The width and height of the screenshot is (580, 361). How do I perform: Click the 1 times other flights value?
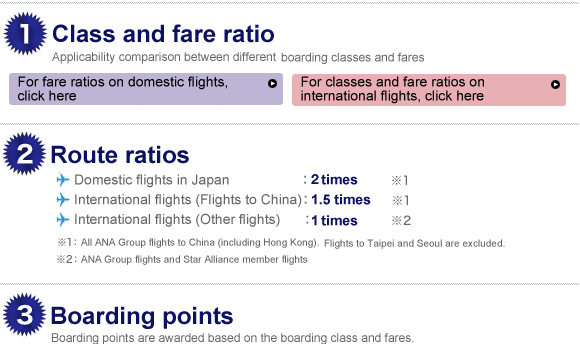coord(334,220)
